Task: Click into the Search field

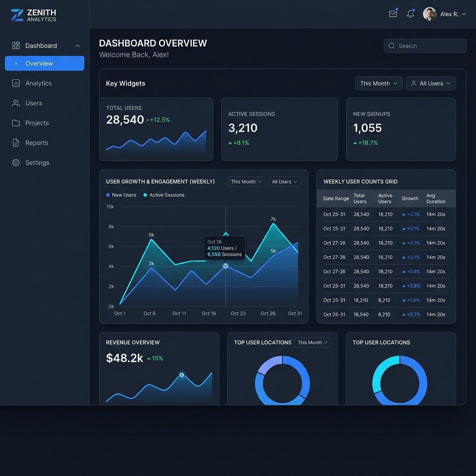Action: pos(425,46)
